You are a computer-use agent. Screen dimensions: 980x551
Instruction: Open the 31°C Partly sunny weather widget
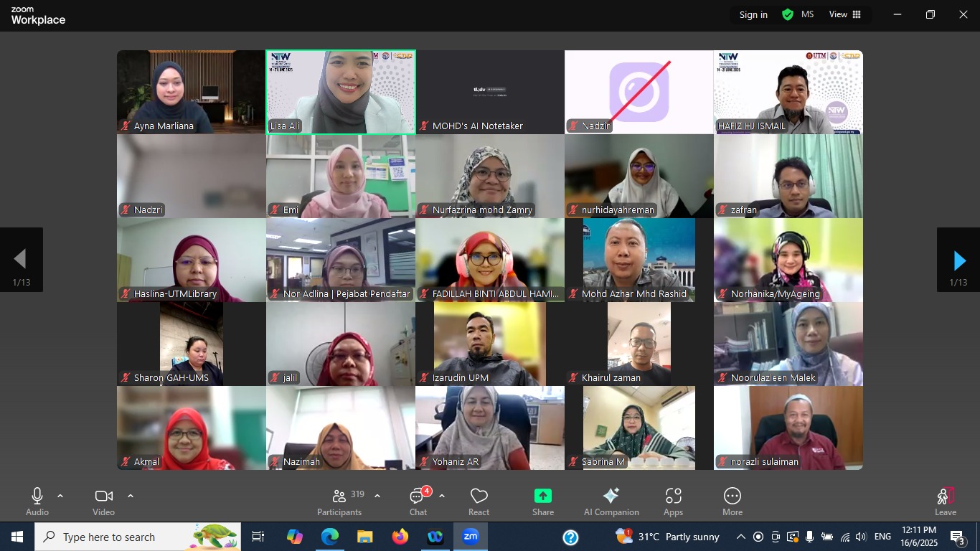(667, 537)
